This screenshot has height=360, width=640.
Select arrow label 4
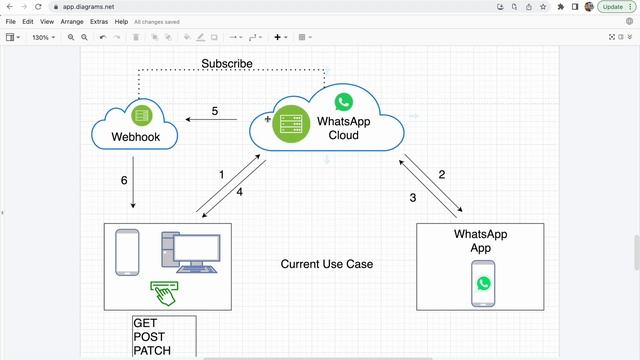tap(240, 192)
